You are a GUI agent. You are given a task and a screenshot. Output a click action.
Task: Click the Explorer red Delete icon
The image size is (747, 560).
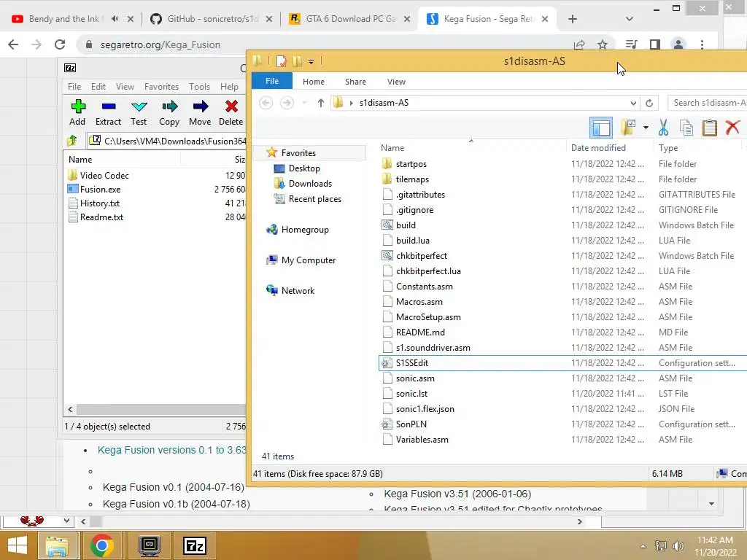click(x=732, y=128)
